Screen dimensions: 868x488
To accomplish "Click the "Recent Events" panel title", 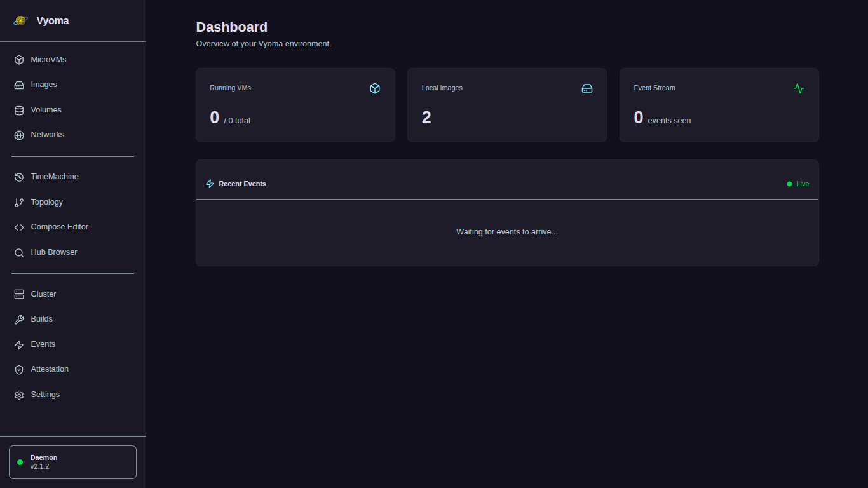I will click(242, 184).
